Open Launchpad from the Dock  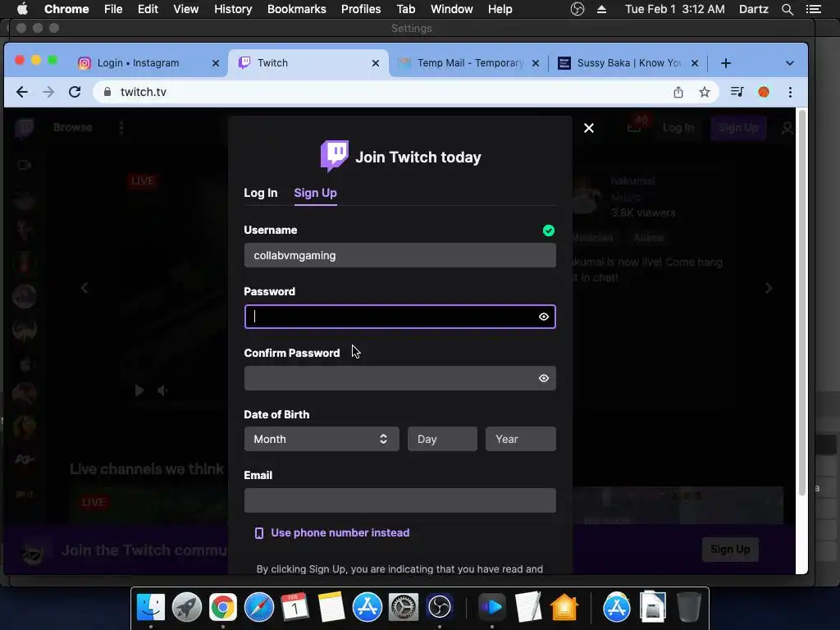pos(186,607)
